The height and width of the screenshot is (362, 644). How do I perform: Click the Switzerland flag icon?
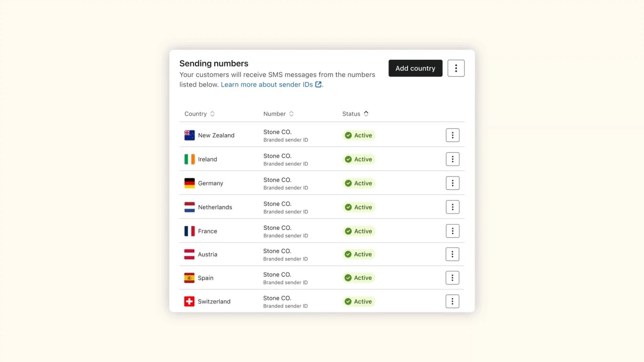point(189,301)
